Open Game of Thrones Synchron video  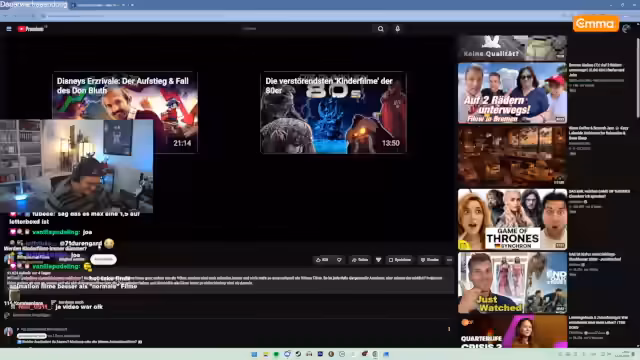click(512, 219)
